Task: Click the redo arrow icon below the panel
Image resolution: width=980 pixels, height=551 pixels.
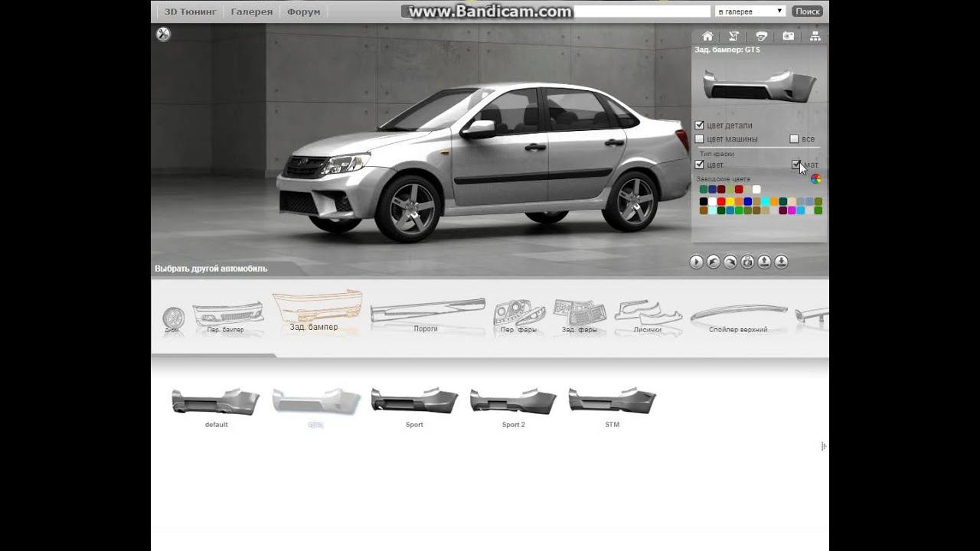Action: point(730,262)
